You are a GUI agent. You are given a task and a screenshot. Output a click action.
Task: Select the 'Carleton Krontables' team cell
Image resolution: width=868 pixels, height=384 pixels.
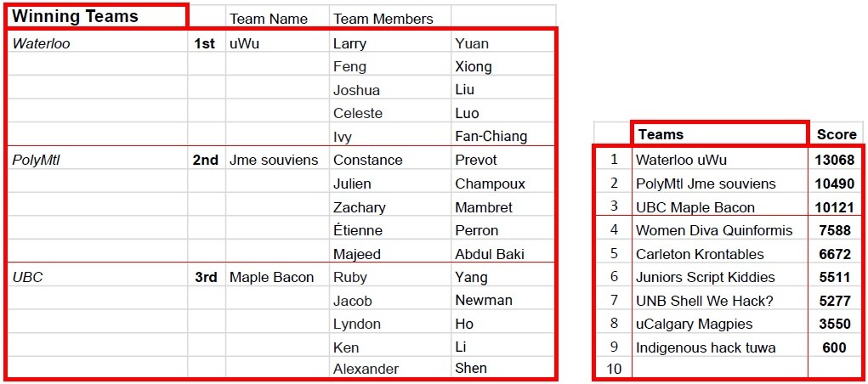coord(718,253)
